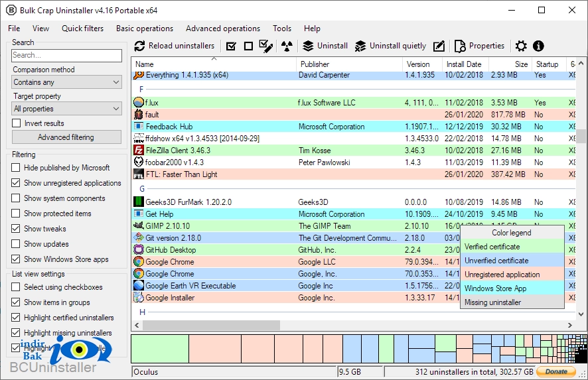Image resolution: width=588 pixels, height=380 pixels.
Task: Open the about info icon
Action: [x=538, y=46]
